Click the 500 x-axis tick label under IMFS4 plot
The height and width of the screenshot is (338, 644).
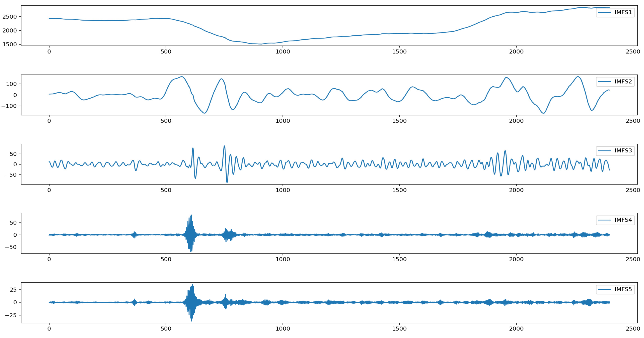(166, 259)
